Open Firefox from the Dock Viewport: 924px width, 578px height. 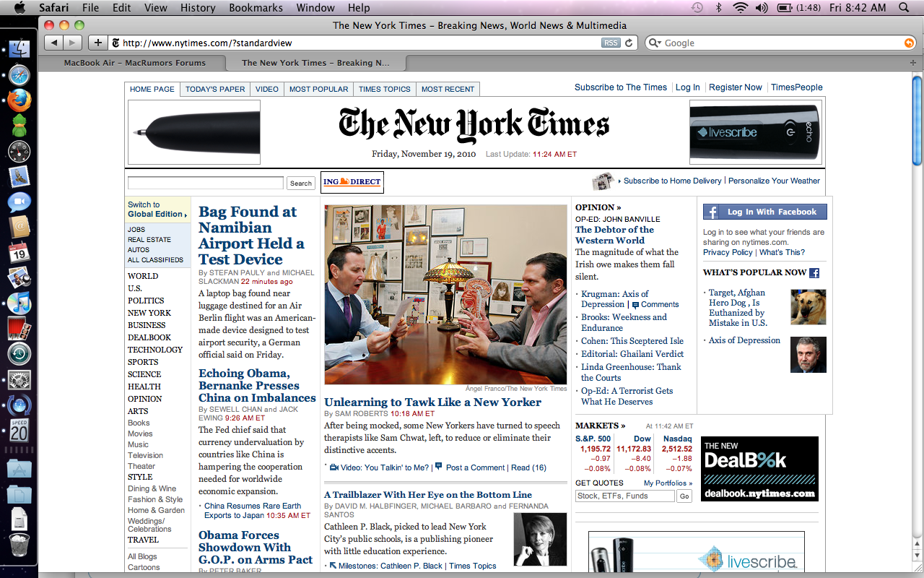19,100
